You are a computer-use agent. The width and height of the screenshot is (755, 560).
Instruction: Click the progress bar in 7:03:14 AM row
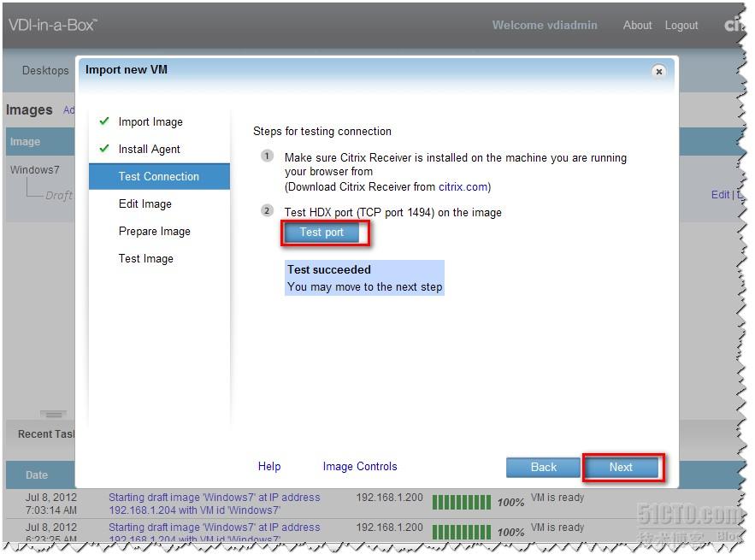[461, 502]
